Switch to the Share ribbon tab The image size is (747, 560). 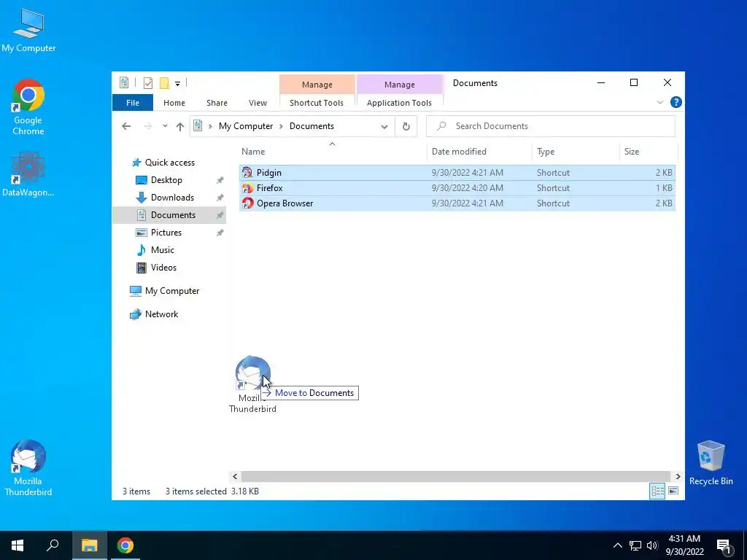217,103
